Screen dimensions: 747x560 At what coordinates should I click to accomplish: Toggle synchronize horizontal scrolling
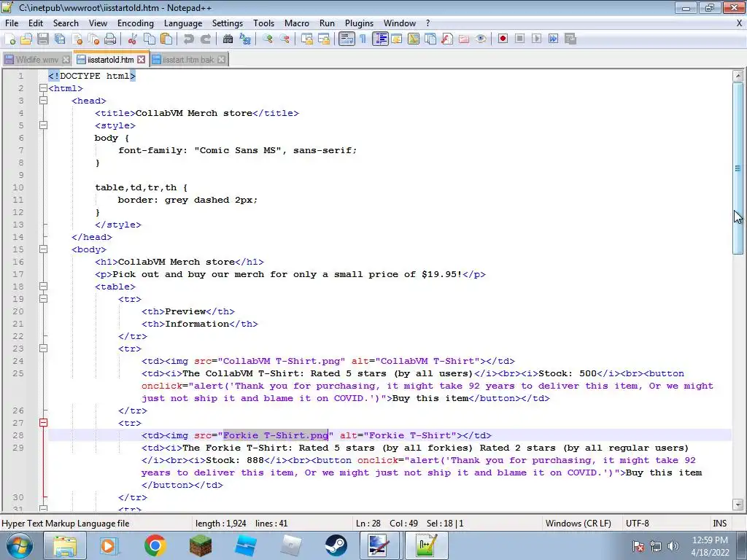coord(324,39)
